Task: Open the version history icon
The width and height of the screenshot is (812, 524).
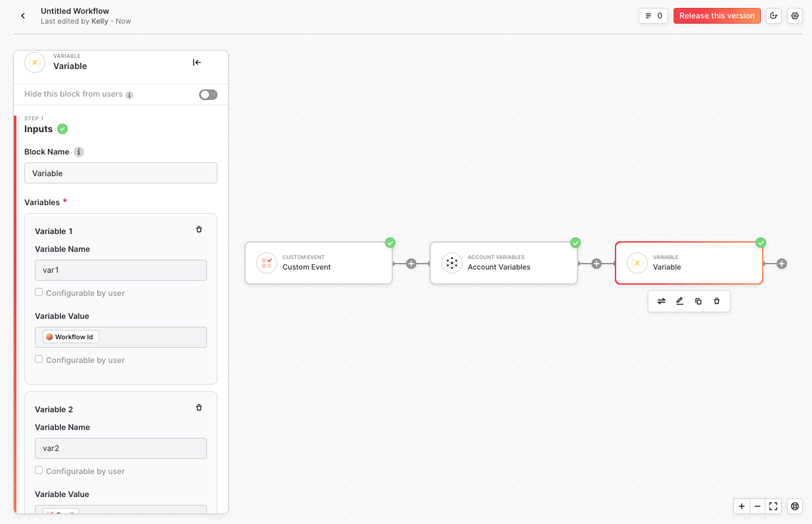Action: (774, 16)
